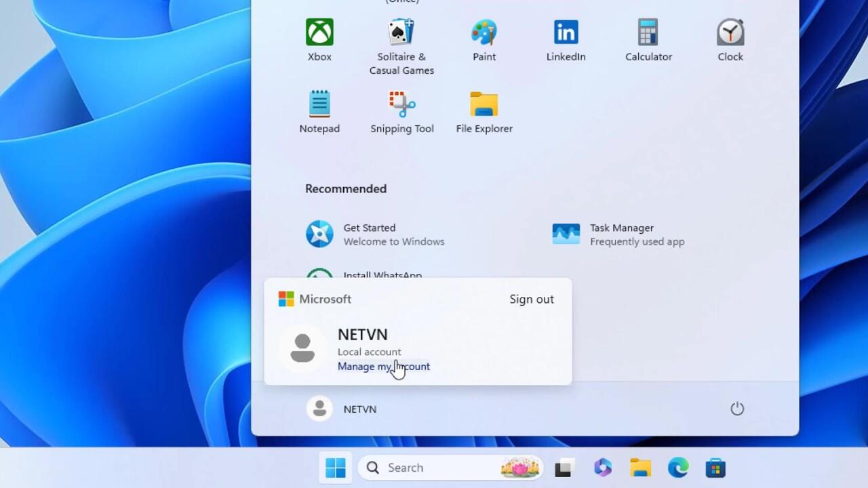Open Microsoft Store from taskbar
Viewport: 868px width, 488px height.
[715, 468]
